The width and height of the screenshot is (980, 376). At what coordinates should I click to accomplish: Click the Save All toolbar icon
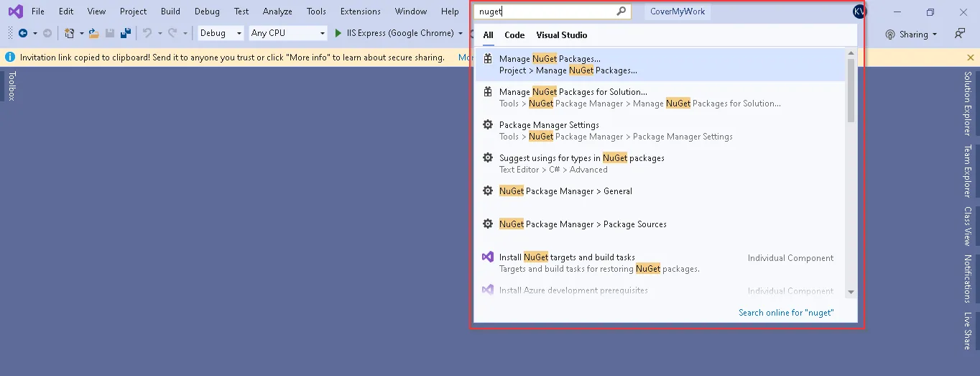tap(126, 33)
